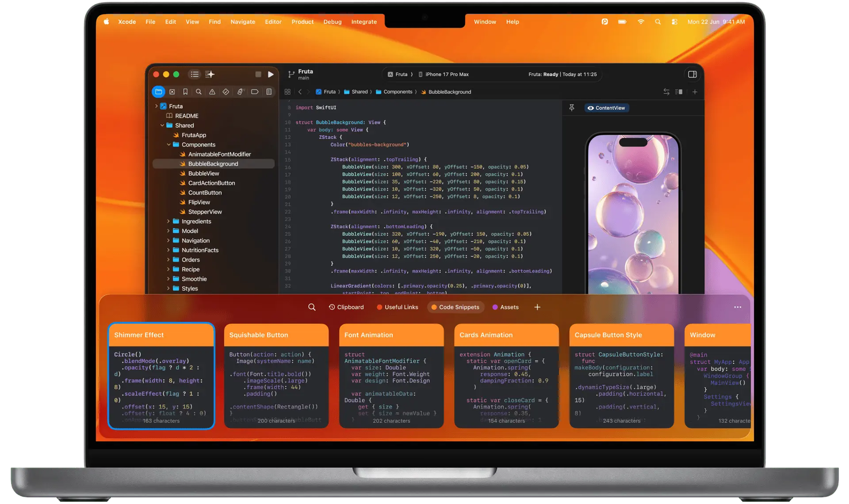This screenshot has height=504, width=849.
Task: Select the Squishable Button snippet card
Action: click(x=276, y=376)
